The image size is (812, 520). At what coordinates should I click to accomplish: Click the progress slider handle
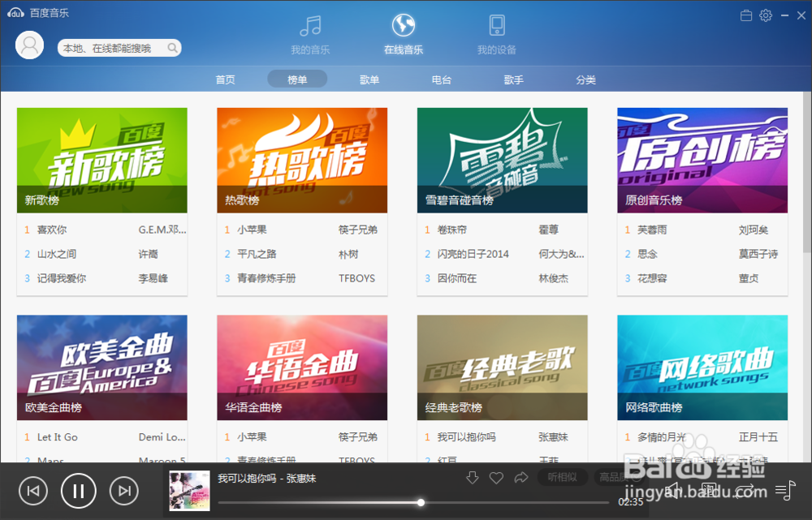[421, 502]
